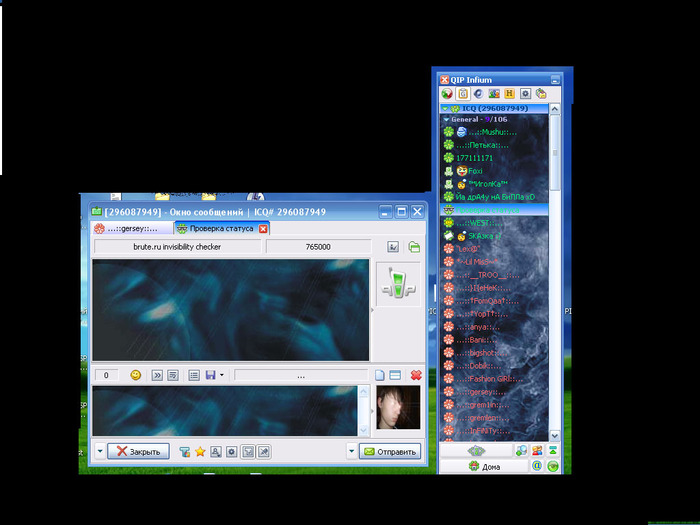Viewport: 700px width, 525px height.
Task: Toggle the send-on-enter button
Action: point(248,452)
